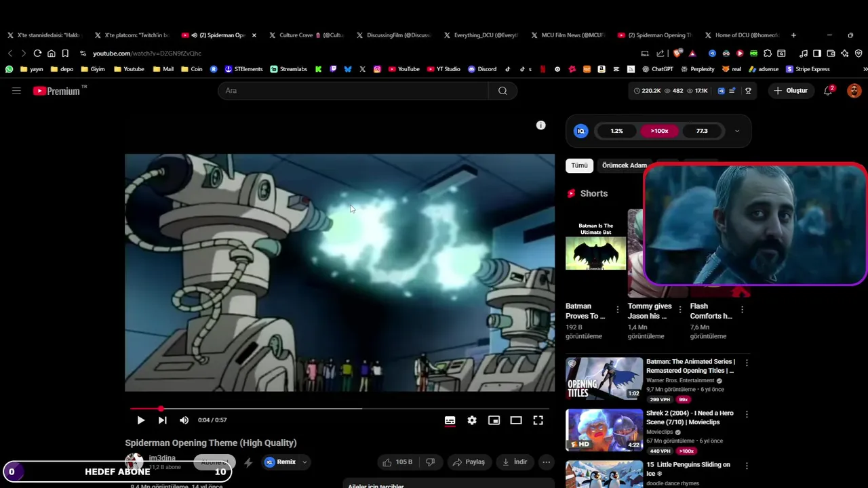
Task: Share the video via Paylaş
Action: 469,462
